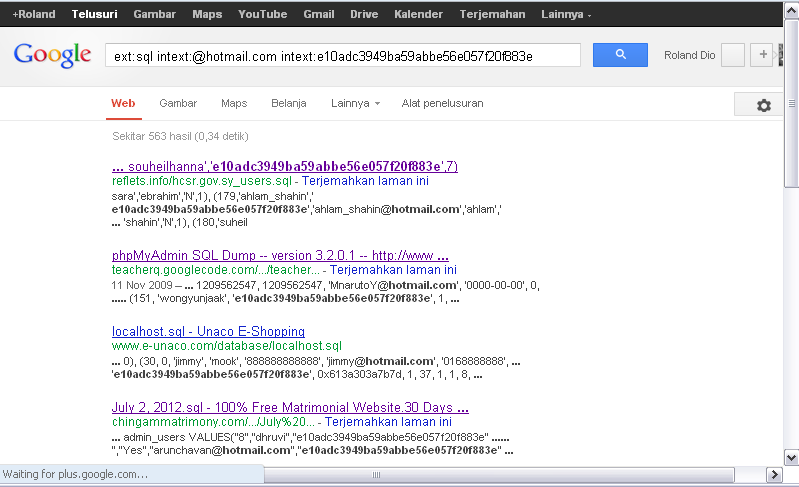Image resolution: width=799 pixels, height=487 pixels.
Task: Click the horizontal scrollbar right arrow
Action: (x=774, y=475)
